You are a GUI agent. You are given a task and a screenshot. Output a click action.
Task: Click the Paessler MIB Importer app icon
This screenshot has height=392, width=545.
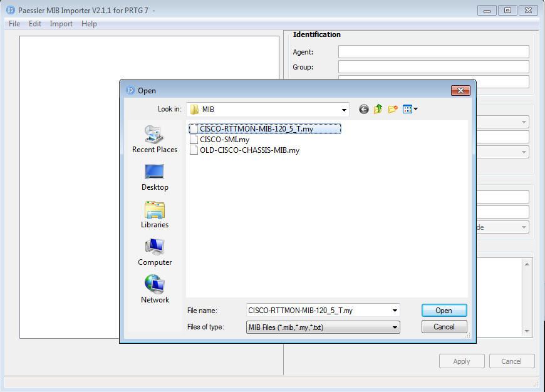pyautogui.click(x=11, y=11)
